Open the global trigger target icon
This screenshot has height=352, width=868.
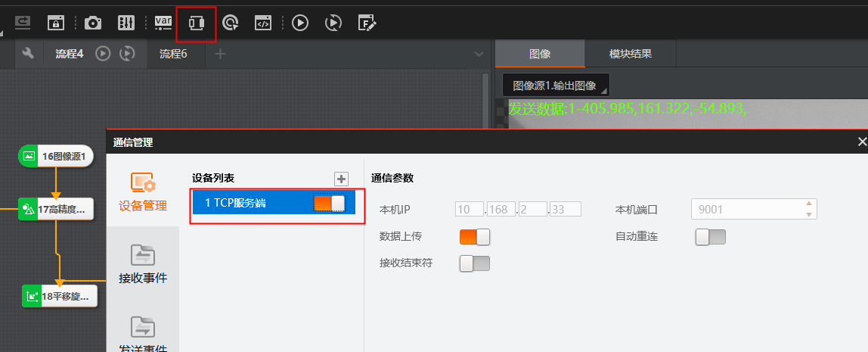coord(231,23)
